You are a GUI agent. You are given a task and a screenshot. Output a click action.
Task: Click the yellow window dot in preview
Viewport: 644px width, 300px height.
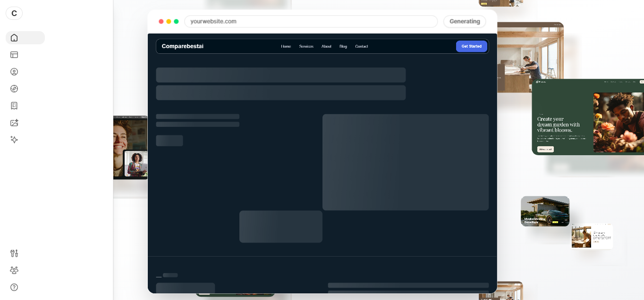tap(169, 22)
